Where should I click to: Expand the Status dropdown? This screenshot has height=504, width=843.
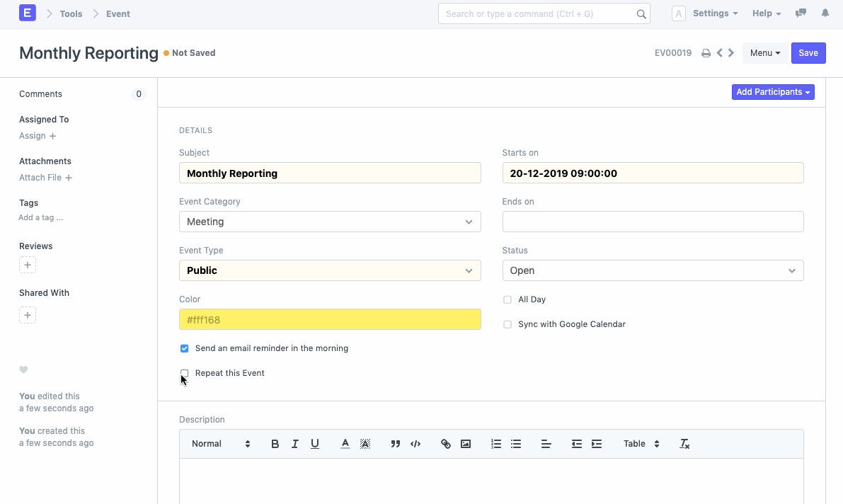coord(653,270)
